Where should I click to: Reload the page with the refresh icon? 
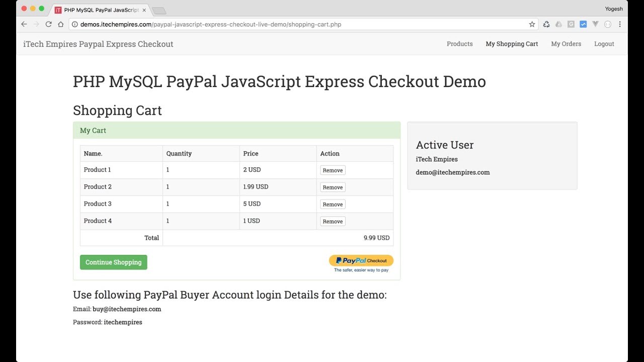48,24
